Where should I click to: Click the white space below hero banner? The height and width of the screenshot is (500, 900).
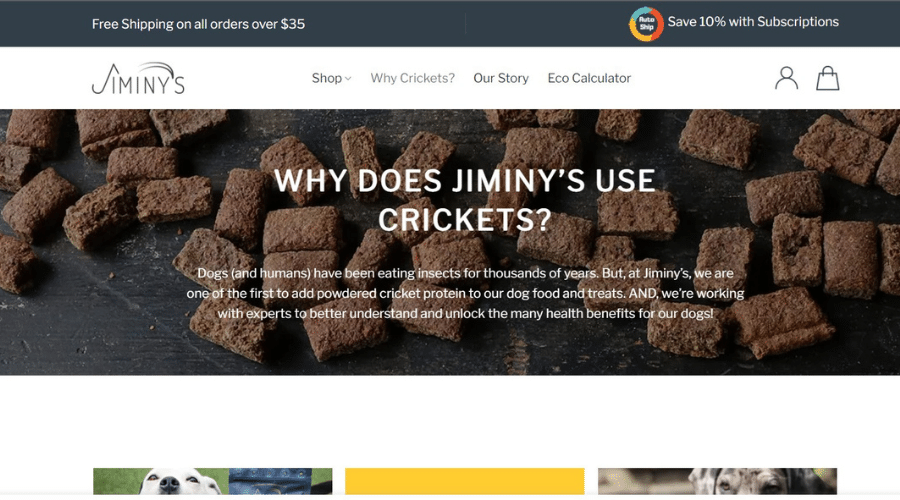point(450,421)
